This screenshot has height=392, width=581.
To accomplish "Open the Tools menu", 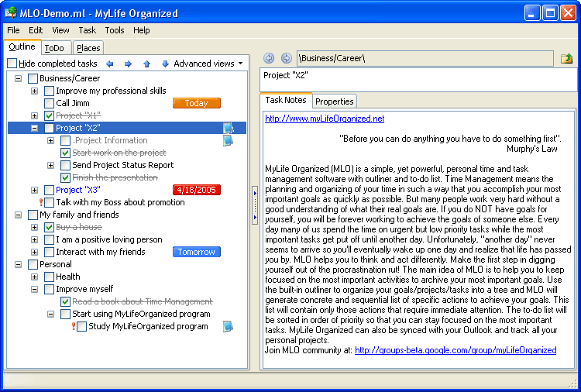I will (115, 30).
